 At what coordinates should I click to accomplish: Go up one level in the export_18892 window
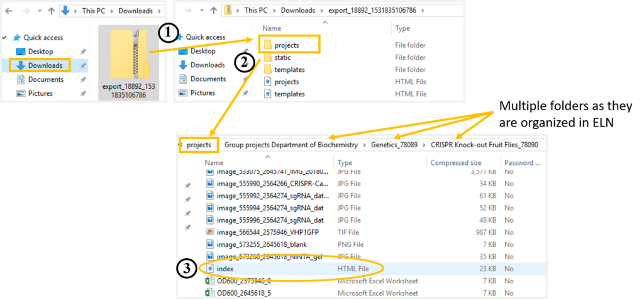pyautogui.click(x=213, y=11)
